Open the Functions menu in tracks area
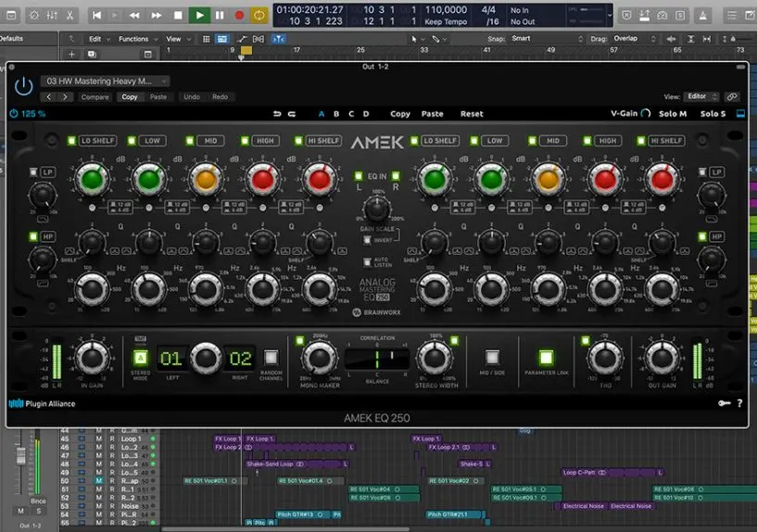 pyautogui.click(x=137, y=39)
